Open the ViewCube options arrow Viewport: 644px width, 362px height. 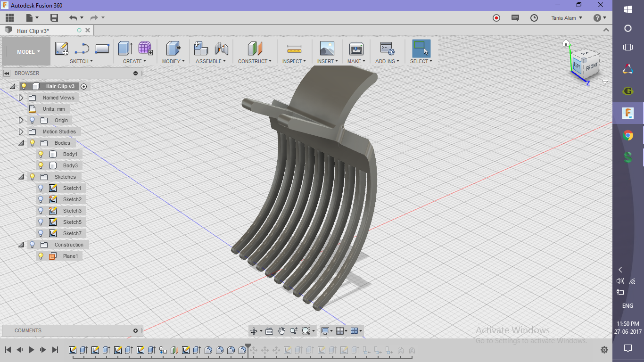tap(605, 82)
